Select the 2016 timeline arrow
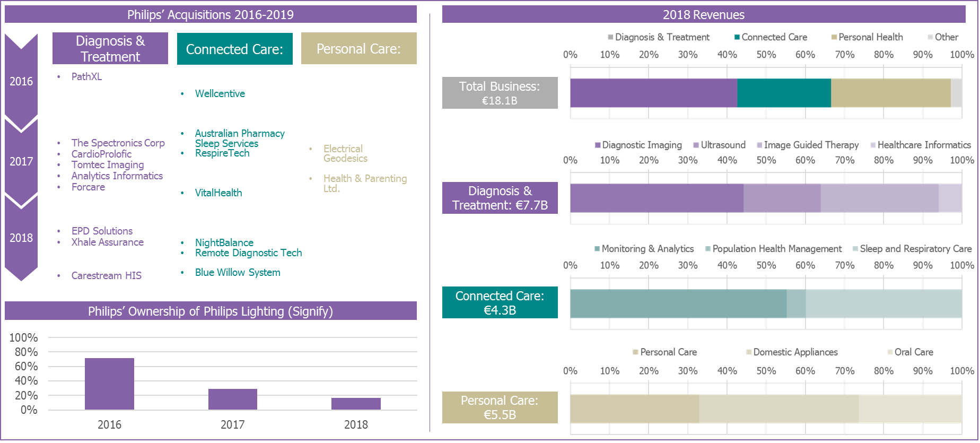The height and width of the screenshot is (443, 980). pos(21,82)
